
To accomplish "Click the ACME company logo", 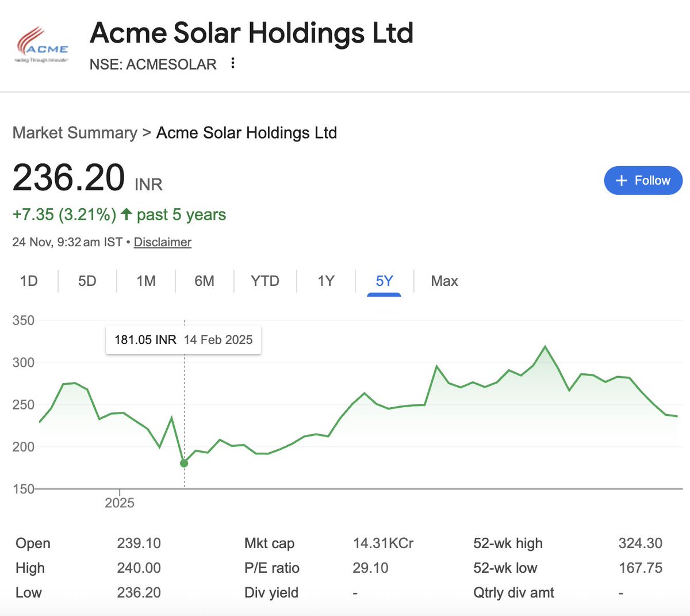I will click(42, 45).
